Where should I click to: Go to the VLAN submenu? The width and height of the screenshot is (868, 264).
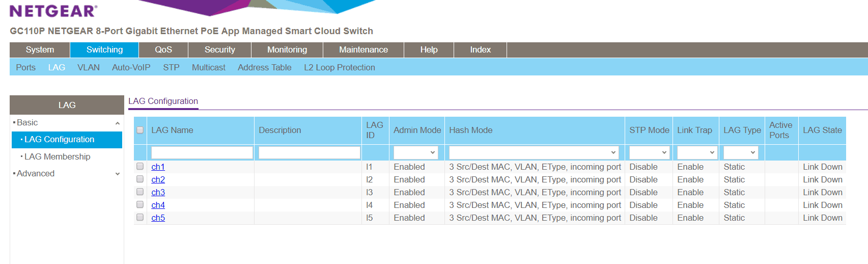[89, 67]
